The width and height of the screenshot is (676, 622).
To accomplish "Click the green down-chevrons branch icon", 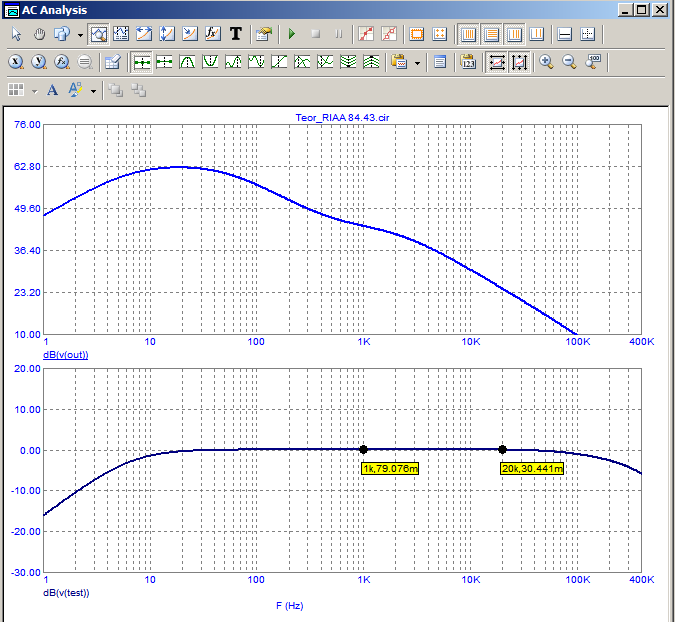I will [x=348, y=62].
